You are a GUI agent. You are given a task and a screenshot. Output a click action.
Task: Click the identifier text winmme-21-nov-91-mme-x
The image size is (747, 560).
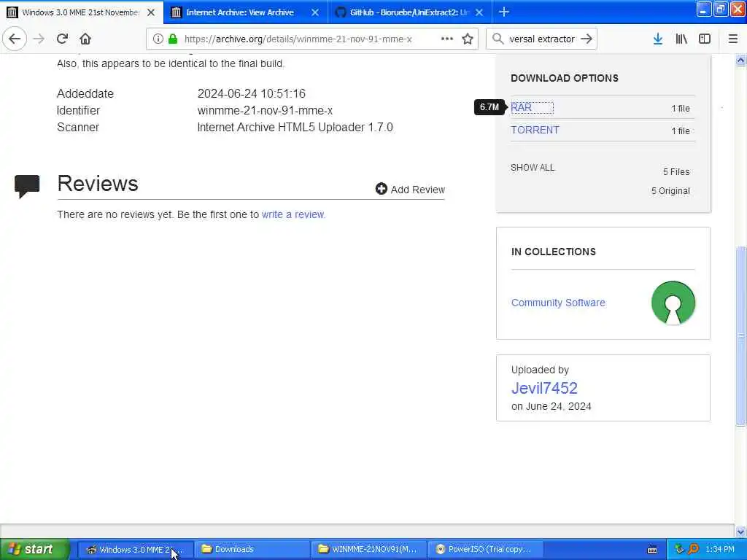[265, 111]
